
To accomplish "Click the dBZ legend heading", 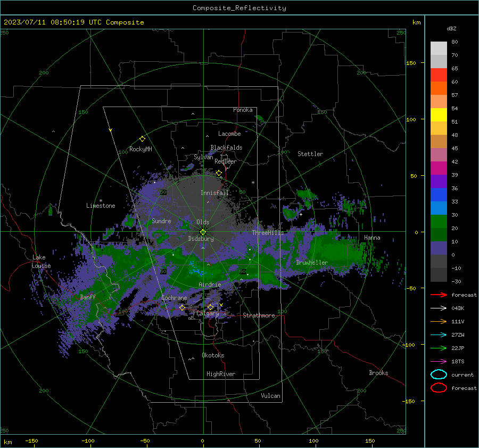I will (451, 28).
